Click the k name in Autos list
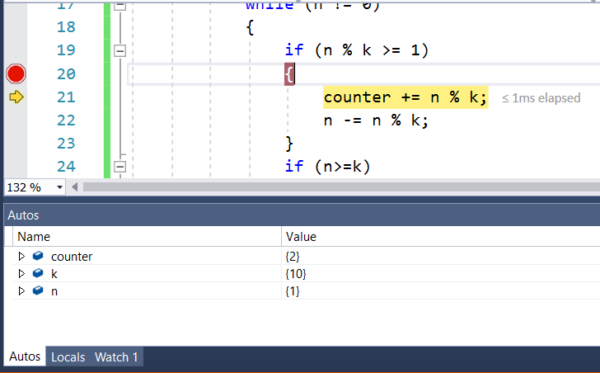600x373 pixels. point(54,274)
